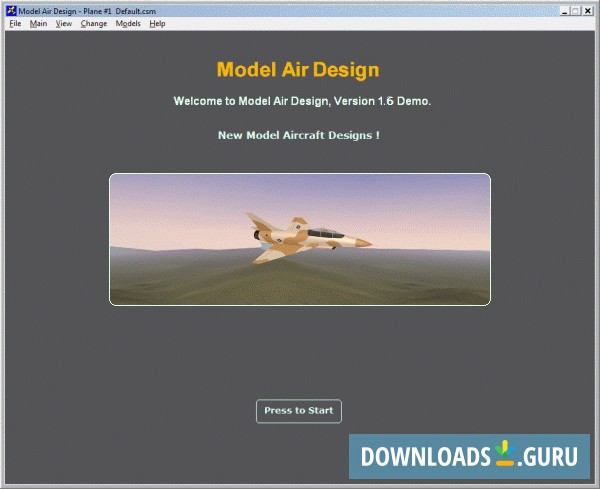Open the View menu
Screen dimensions: 600x489
point(64,24)
